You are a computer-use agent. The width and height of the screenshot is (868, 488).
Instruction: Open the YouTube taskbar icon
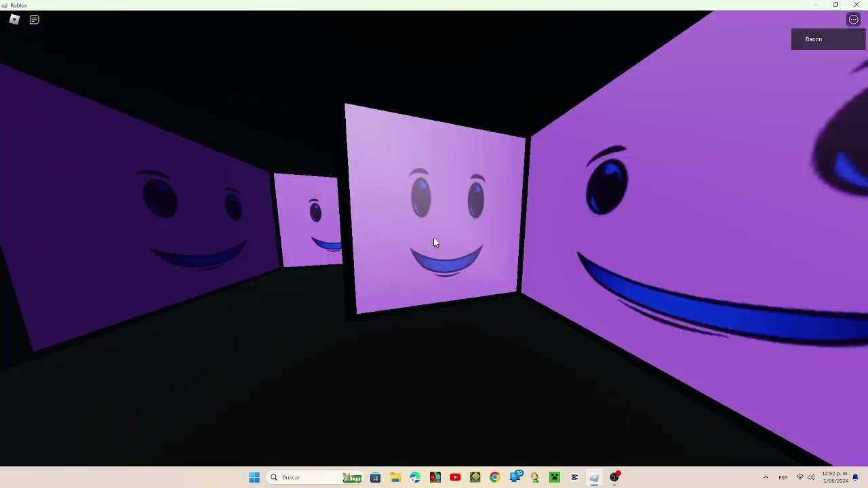point(455,477)
